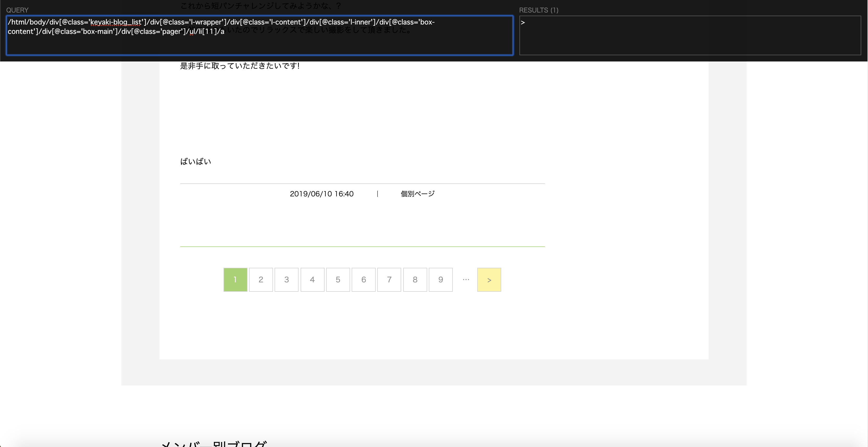Select page 2 in pagination
This screenshot has width=868, height=447.
pyautogui.click(x=261, y=279)
